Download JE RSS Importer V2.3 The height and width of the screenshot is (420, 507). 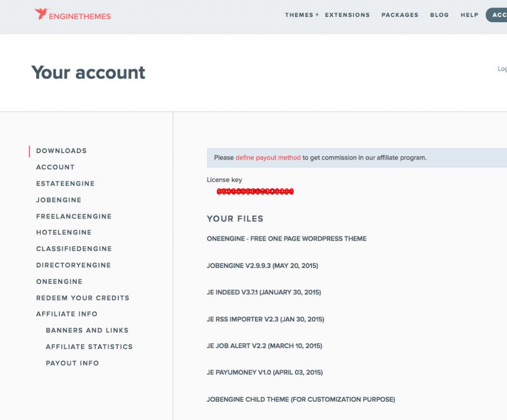point(265,319)
